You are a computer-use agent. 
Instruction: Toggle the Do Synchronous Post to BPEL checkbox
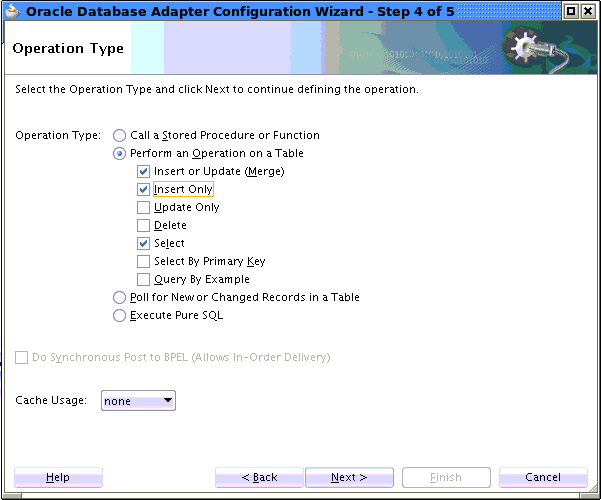21,357
